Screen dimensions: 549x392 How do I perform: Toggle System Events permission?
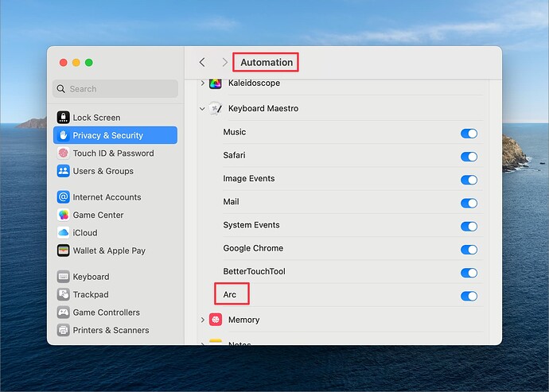coord(469,227)
